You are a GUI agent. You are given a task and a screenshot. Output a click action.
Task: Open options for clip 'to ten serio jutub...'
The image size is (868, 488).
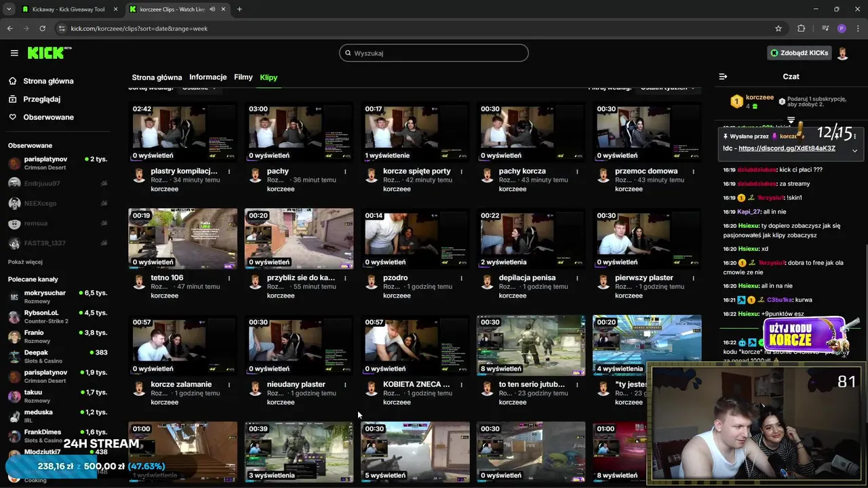(x=577, y=384)
